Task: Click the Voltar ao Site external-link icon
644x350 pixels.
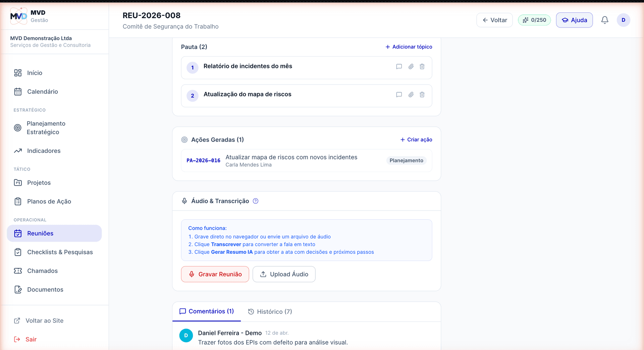Action: 17,321
